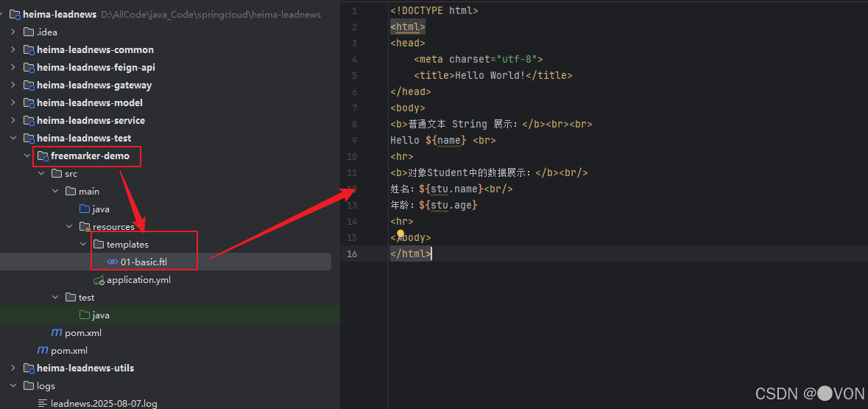The height and width of the screenshot is (409, 868).
Task: Click the resources root folder icon
Action: point(85,227)
